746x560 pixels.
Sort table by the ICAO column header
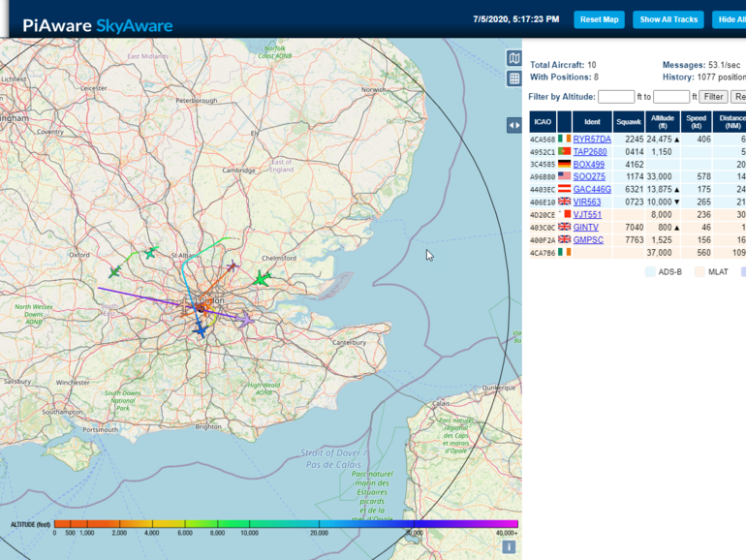click(543, 122)
